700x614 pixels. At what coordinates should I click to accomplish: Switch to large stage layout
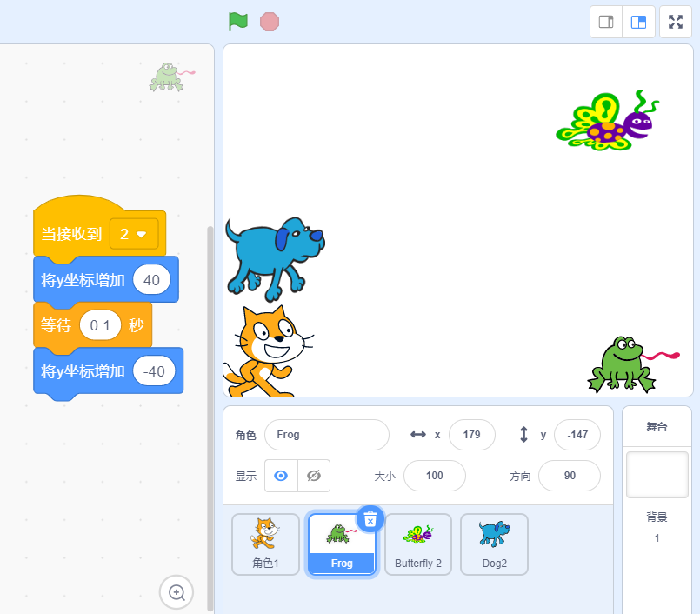click(638, 22)
